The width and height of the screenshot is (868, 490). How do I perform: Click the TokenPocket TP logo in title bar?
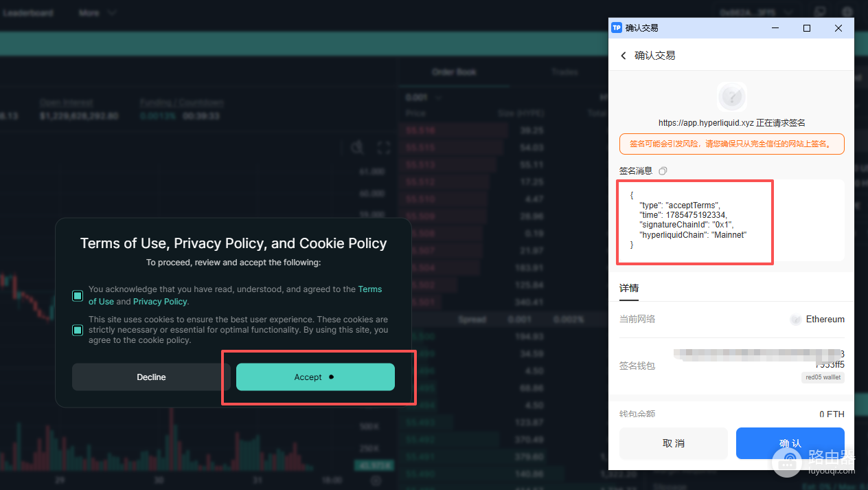616,28
